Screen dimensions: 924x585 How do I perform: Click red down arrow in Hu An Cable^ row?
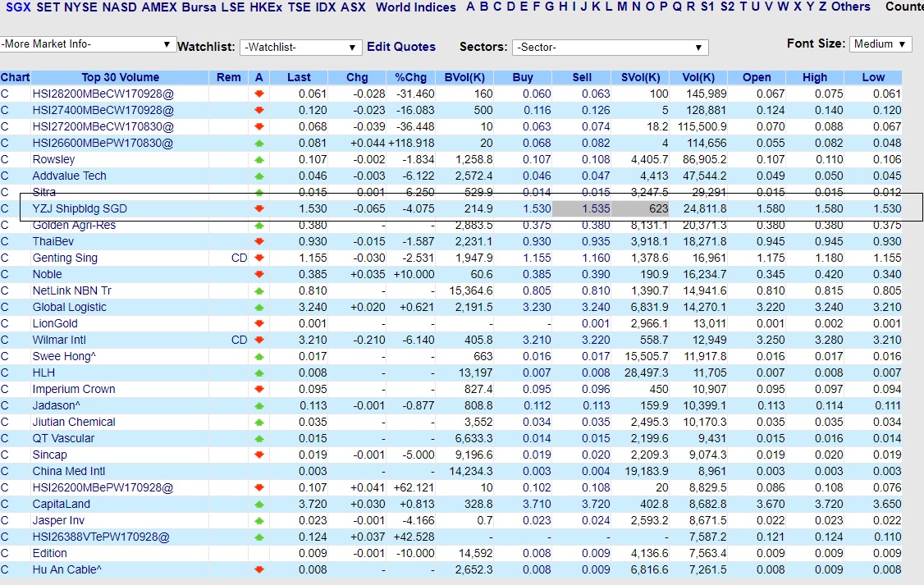pos(258,569)
